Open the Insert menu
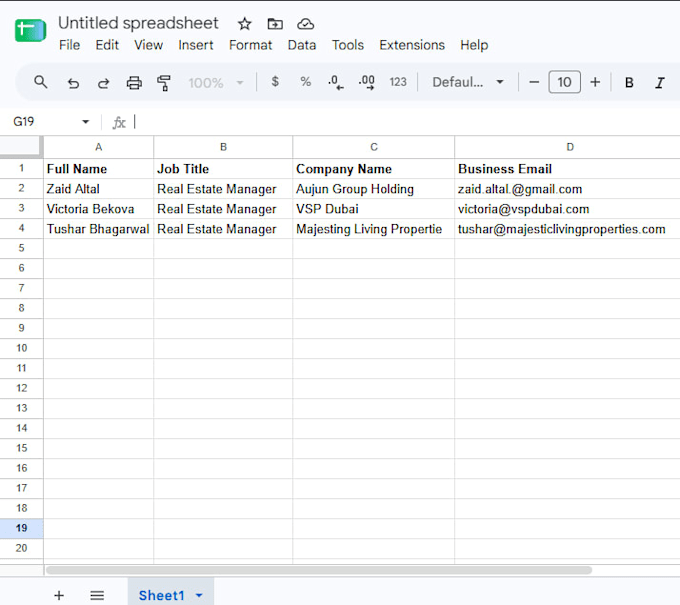 pyautogui.click(x=196, y=45)
